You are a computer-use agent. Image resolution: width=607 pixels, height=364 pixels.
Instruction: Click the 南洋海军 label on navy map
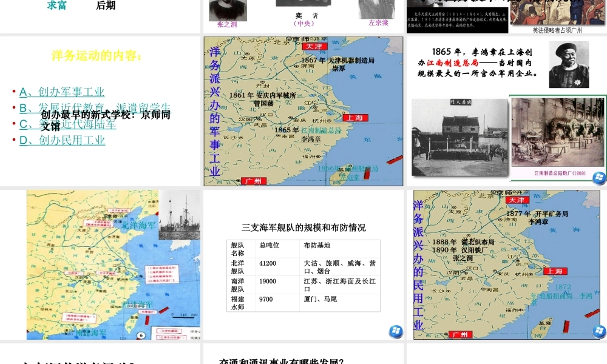(x=91, y=332)
